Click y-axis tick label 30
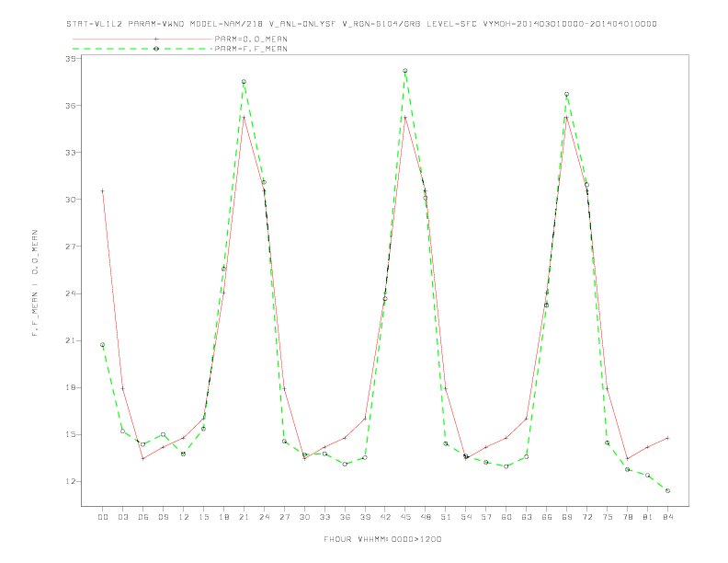Screen dimensions: 728x563 (x=71, y=200)
